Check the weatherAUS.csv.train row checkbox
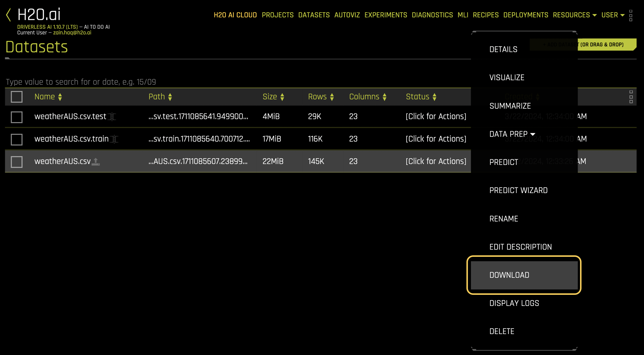This screenshot has height=355, width=644. pos(16,139)
